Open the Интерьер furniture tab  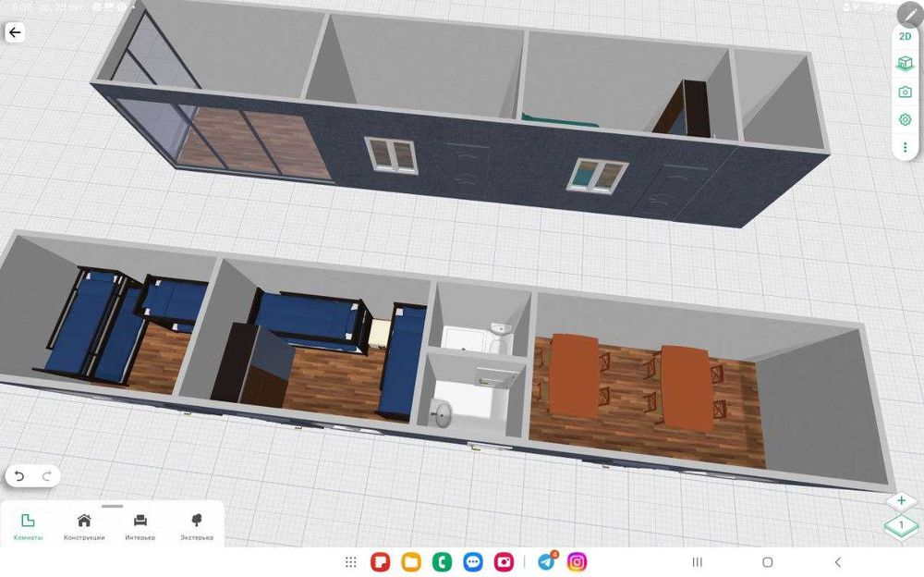(x=140, y=526)
